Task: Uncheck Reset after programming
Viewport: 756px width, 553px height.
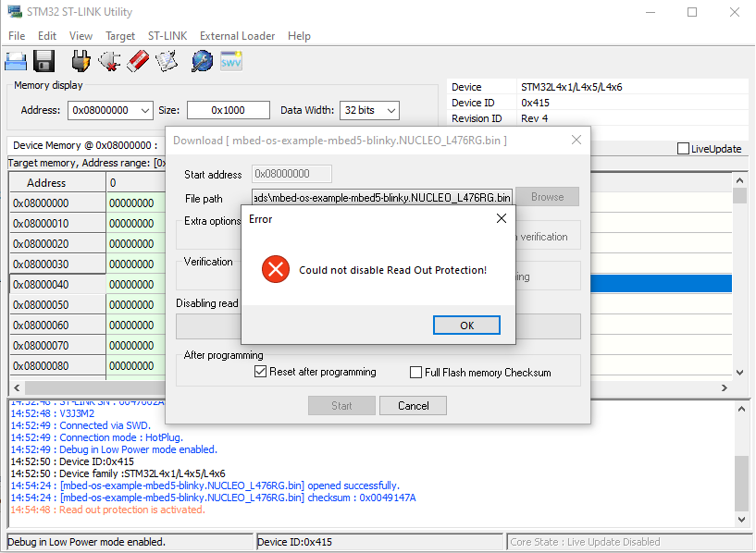Action: coord(260,372)
